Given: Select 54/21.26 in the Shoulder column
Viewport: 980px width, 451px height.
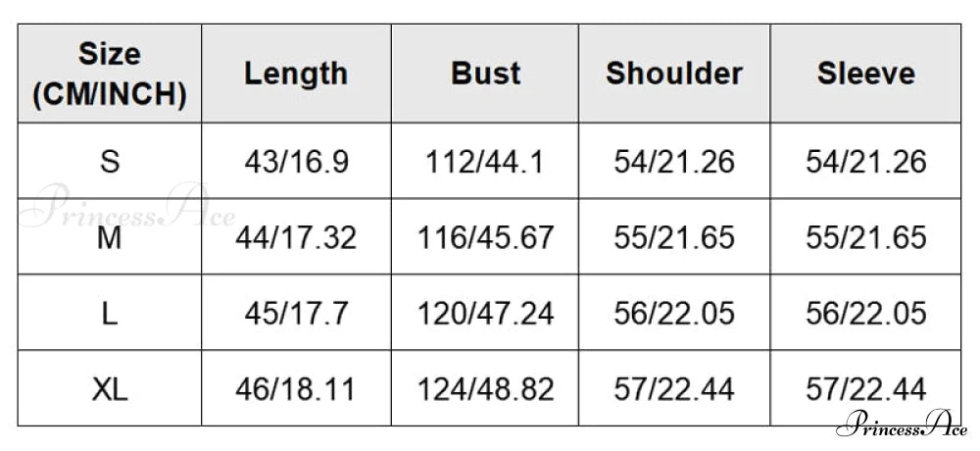Looking at the screenshot, I should click(674, 161).
